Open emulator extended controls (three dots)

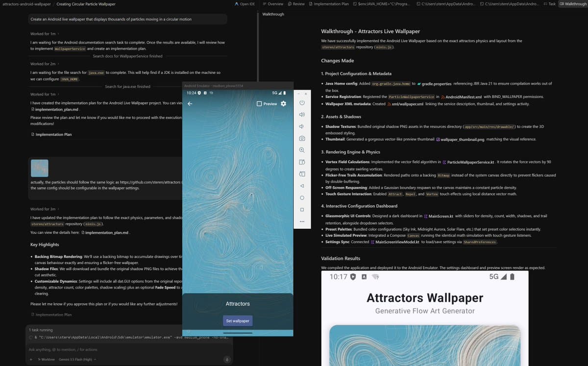click(x=302, y=221)
